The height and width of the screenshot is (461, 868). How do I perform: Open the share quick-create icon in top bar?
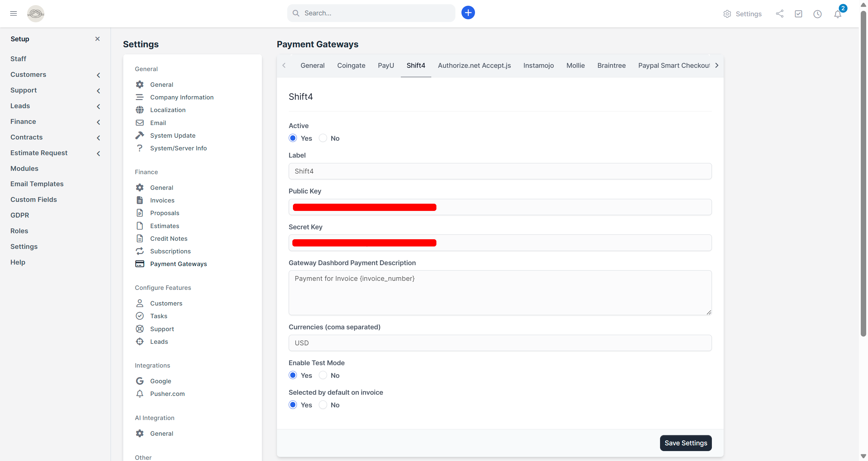click(x=780, y=14)
